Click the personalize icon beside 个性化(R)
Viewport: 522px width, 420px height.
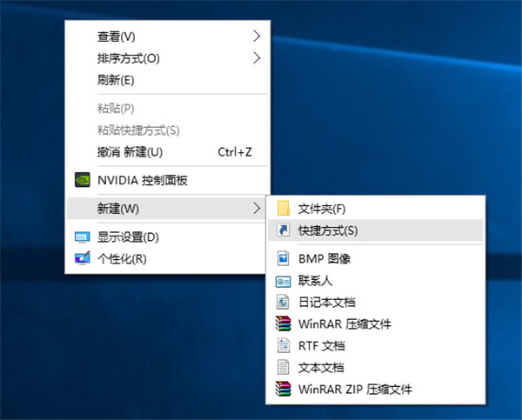pyautogui.click(x=83, y=258)
